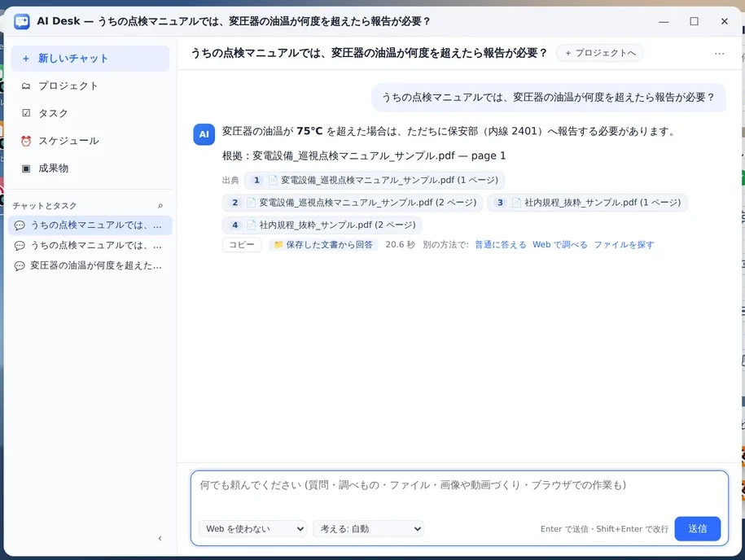Open the 成果物 sidebar section
This screenshot has height=560, width=745.
[x=90, y=168]
